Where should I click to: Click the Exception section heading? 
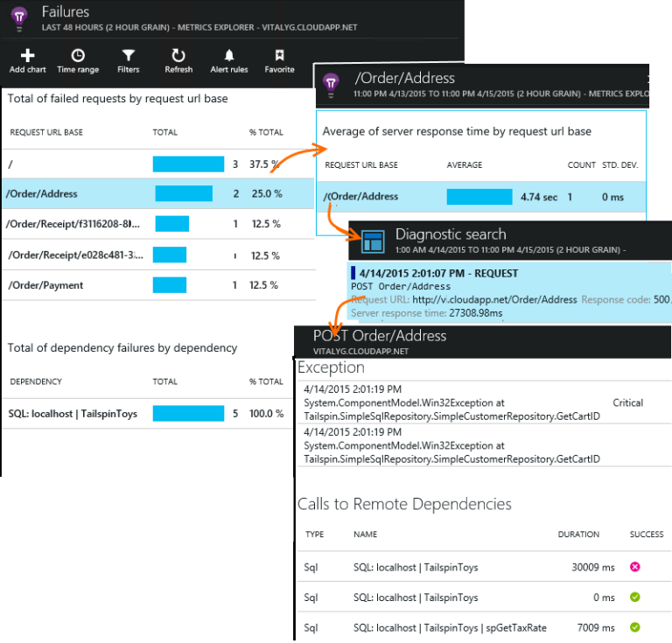pos(331,367)
